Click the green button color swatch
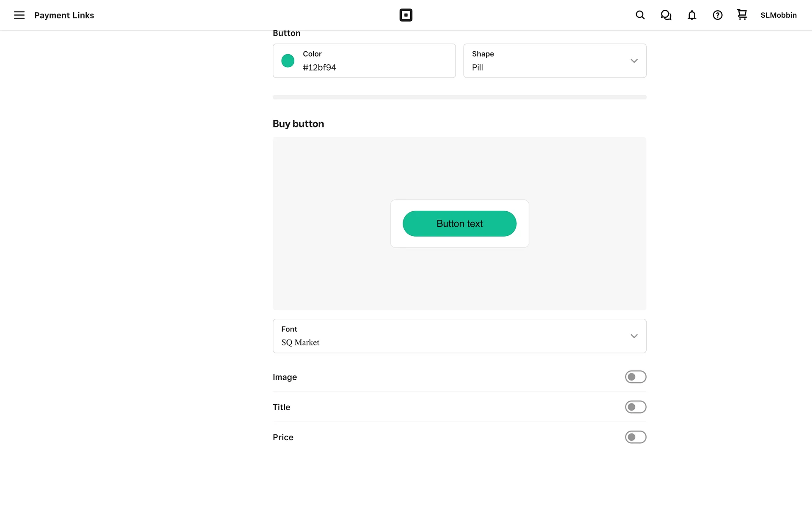812x508 pixels. 288,61
